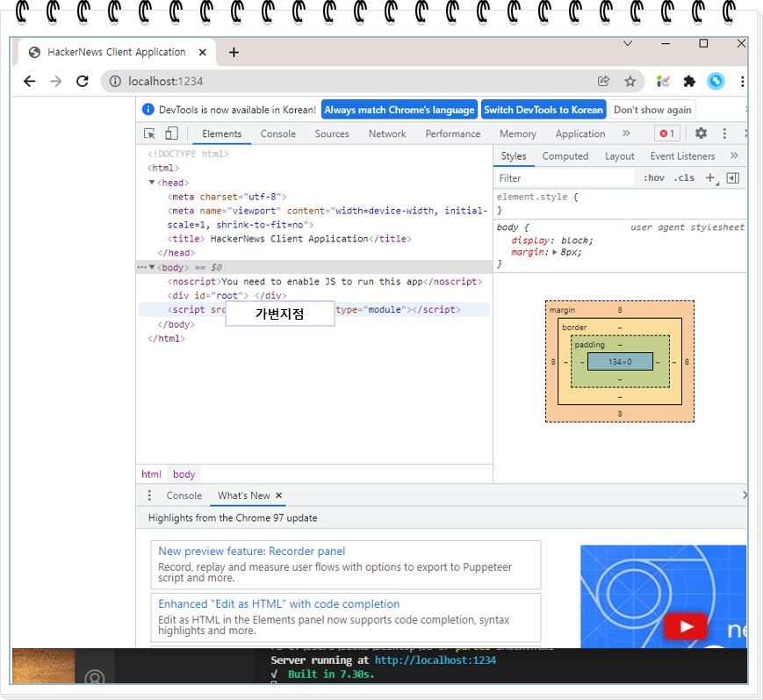
Task: Open Enhanced "Edit as HTML" link
Action: [279, 604]
